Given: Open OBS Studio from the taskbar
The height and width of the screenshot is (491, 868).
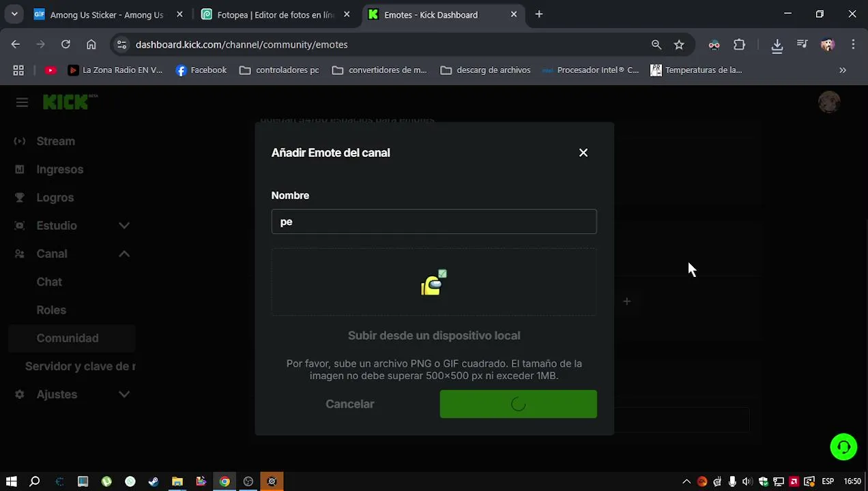Looking at the screenshot, I should coord(248,481).
